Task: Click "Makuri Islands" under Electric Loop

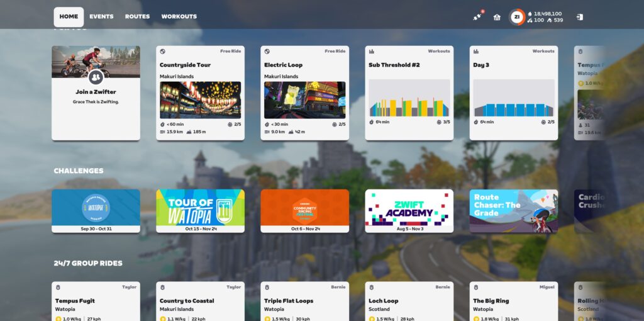Action: (x=280, y=76)
